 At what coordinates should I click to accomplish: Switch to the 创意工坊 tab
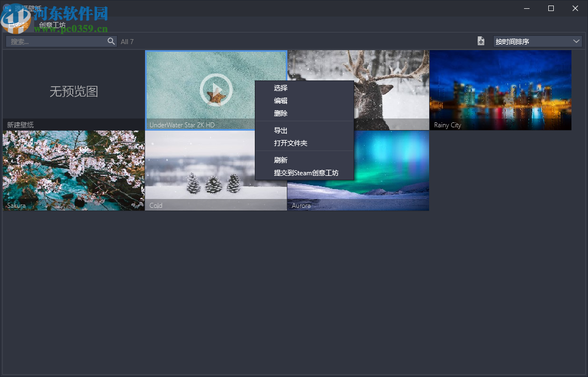click(52, 25)
